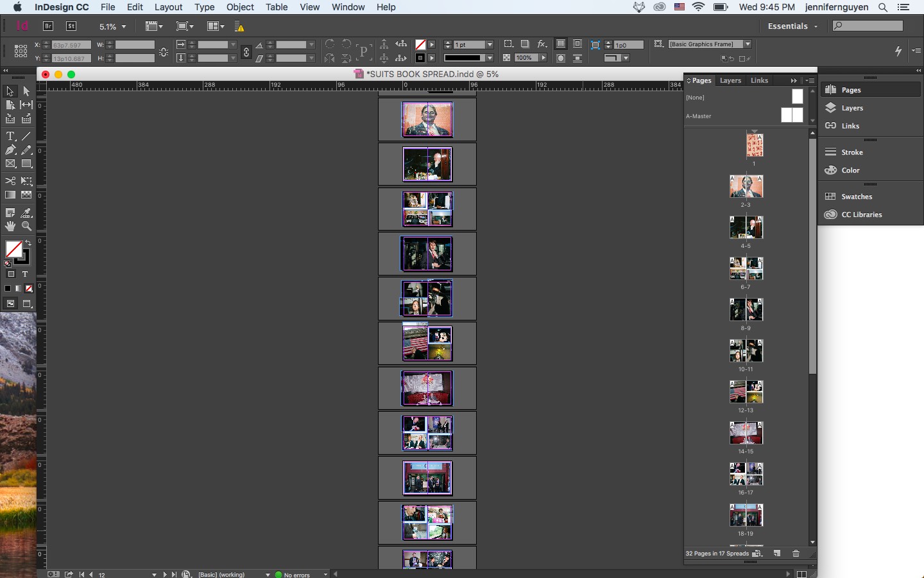Image resolution: width=924 pixels, height=578 pixels.
Task: Open the Layers panel
Action: point(851,108)
